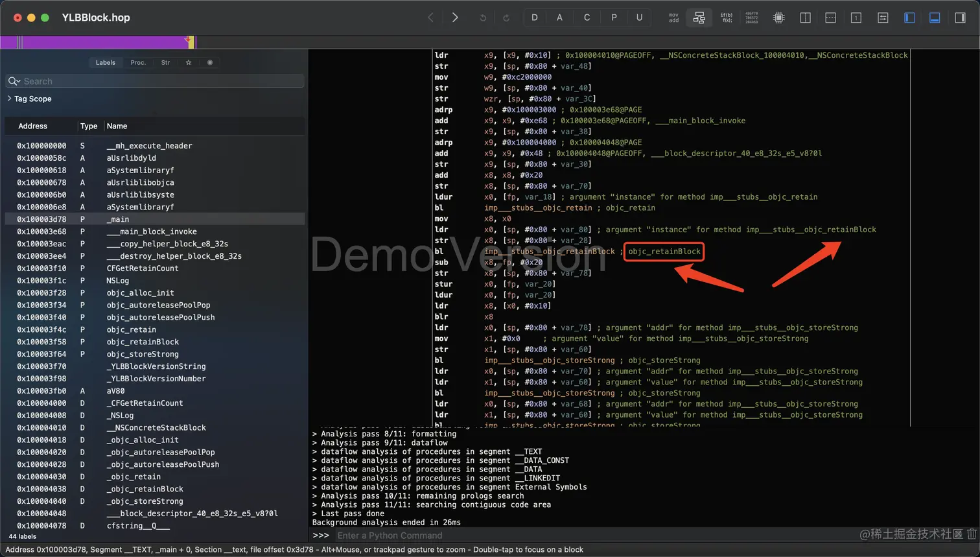Click imp___stubs__objc_retain in bl instruction

(x=538, y=208)
